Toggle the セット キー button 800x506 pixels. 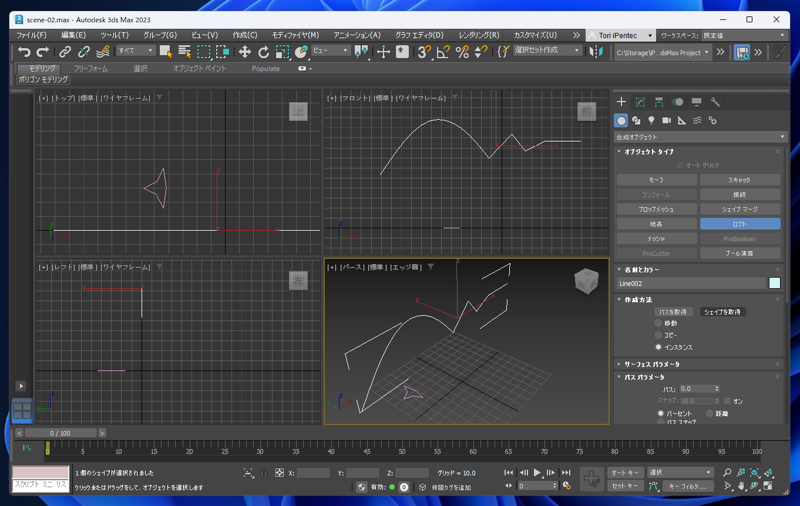point(624,486)
